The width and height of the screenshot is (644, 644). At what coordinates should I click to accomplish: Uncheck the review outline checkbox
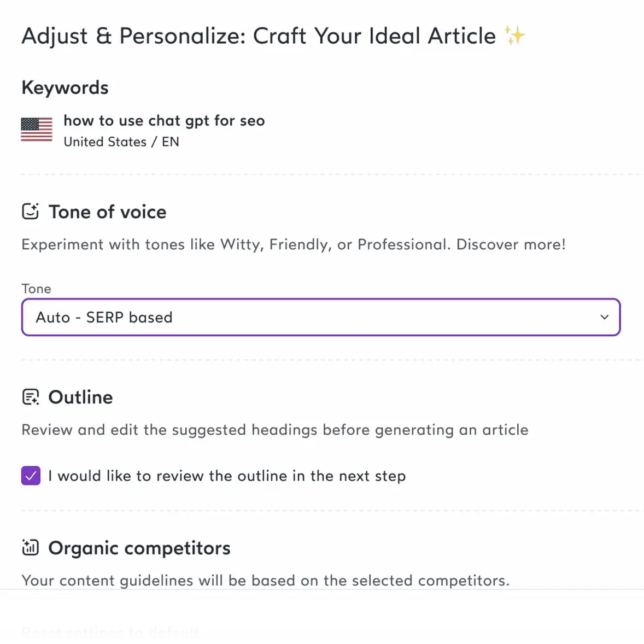(31, 476)
